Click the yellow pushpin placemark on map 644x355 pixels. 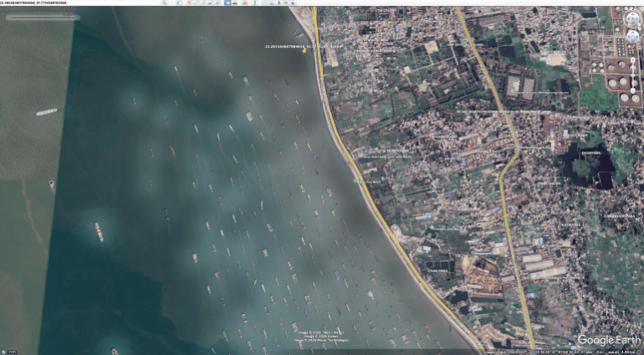304,50
